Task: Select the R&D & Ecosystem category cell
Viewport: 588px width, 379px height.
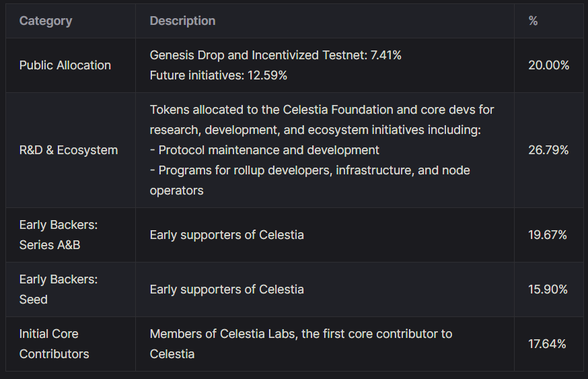Action: tap(68, 150)
